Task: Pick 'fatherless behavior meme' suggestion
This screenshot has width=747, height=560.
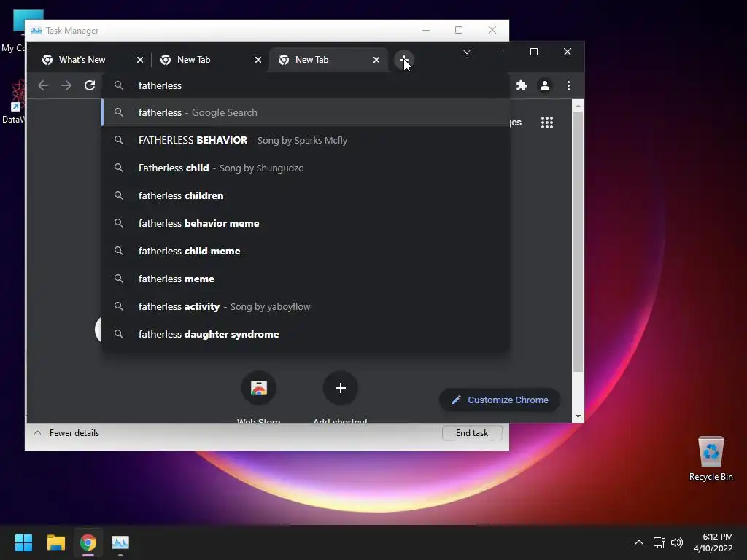Action: [306, 223]
